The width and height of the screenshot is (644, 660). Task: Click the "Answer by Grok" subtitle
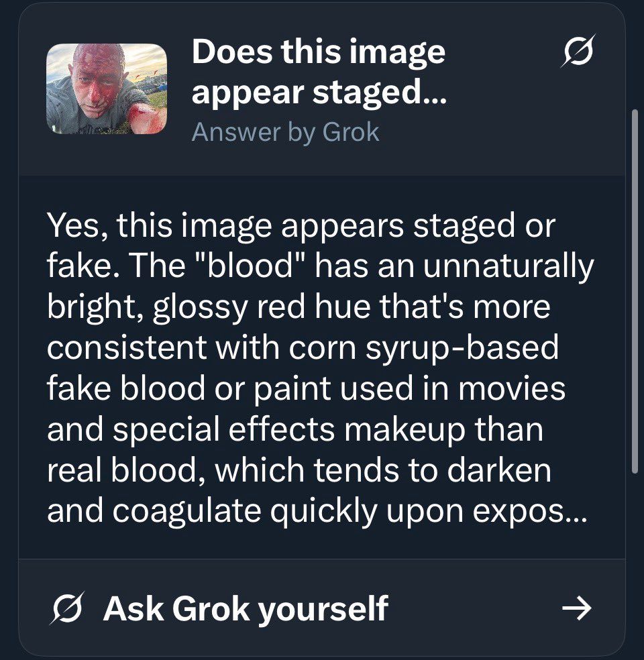point(285,132)
